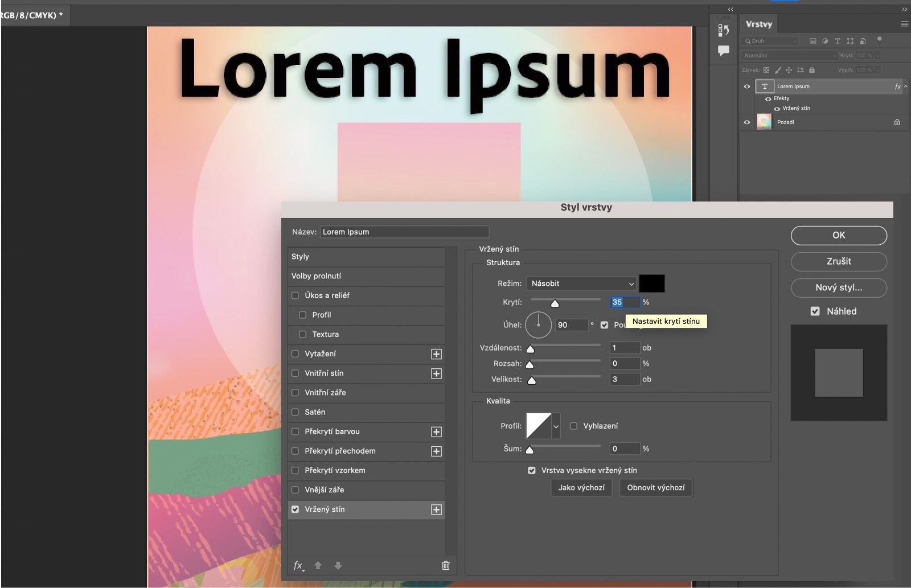This screenshot has height=588, width=911.
Task: Click the lock all padlock in Zámek row
Action: pyautogui.click(x=812, y=70)
